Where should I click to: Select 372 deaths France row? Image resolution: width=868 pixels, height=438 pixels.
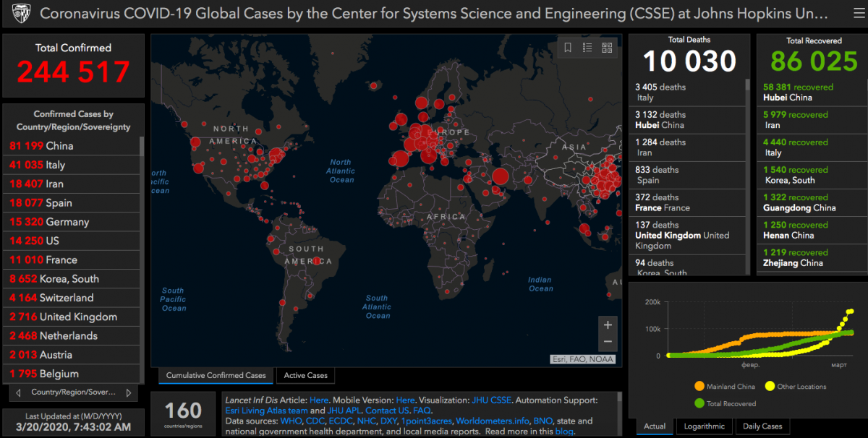[x=686, y=202]
